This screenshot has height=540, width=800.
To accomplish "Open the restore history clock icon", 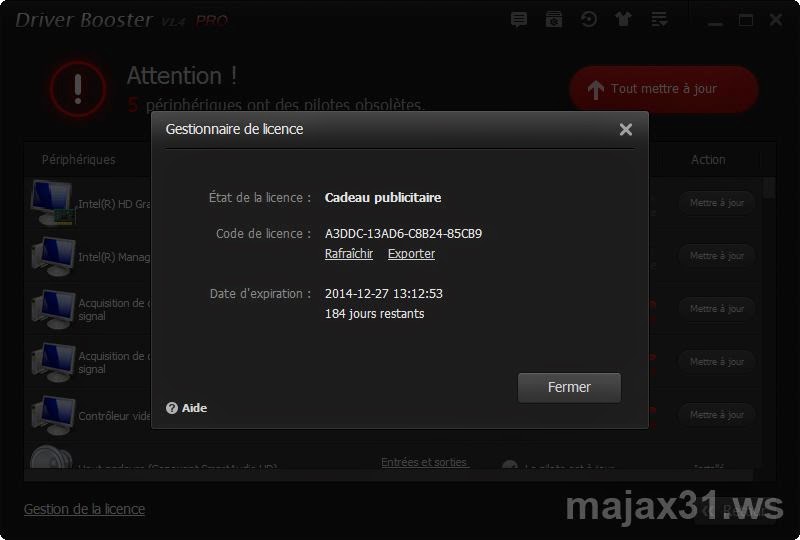I will point(589,19).
